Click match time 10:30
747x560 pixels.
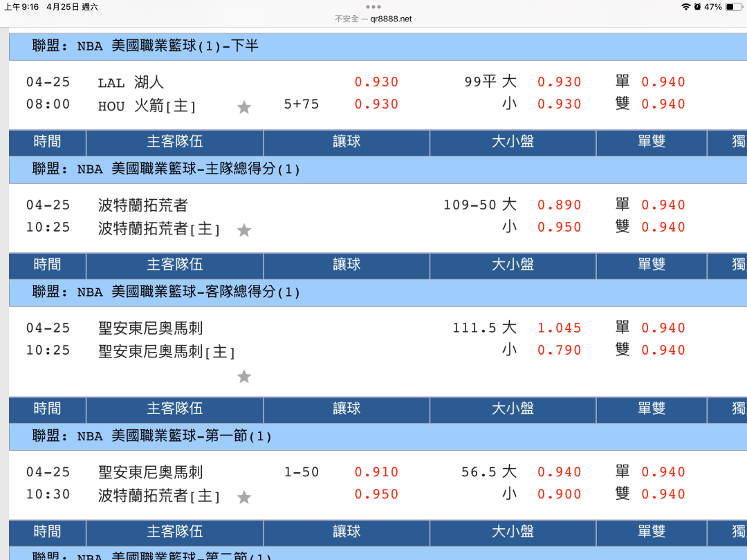click(48, 494)
